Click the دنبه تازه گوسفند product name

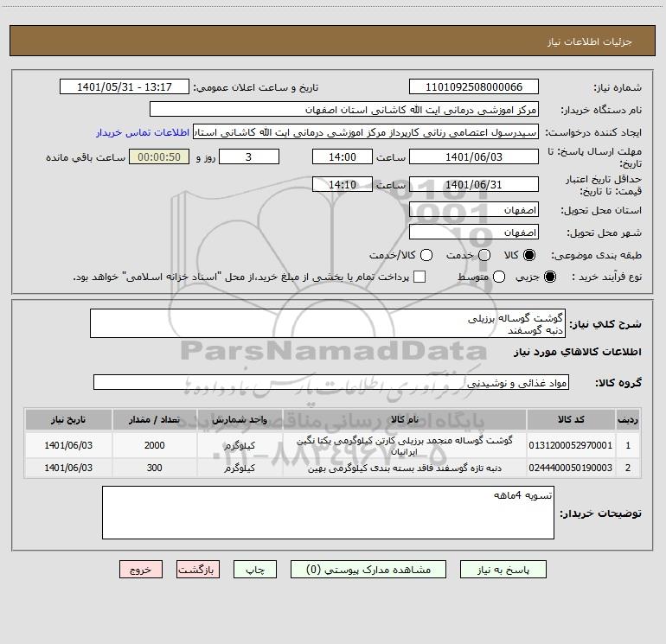pos(405,468)
